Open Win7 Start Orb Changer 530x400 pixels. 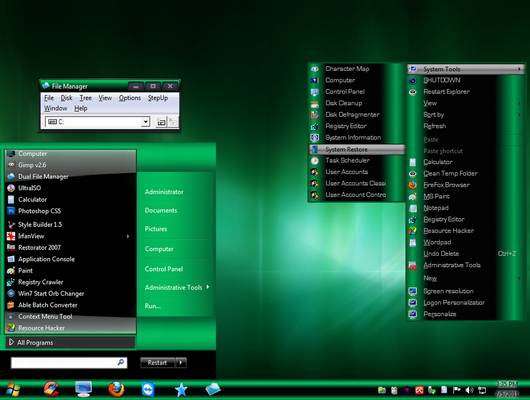point(70,293)
